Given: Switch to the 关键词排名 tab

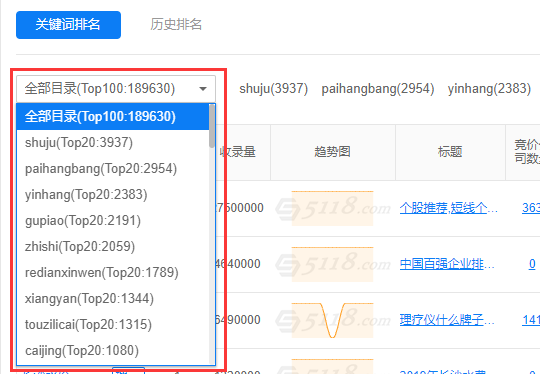Looking at the screenshot, I should point(68,25).
